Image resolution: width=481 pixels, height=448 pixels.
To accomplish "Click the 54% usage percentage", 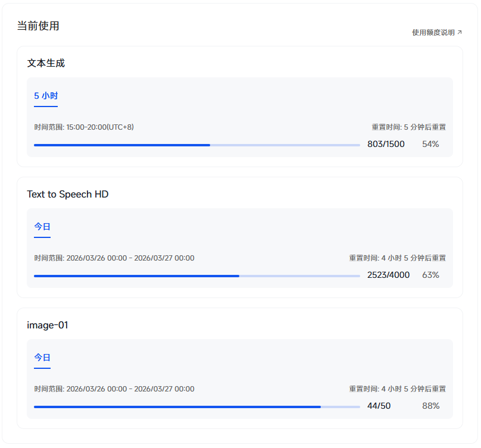I will [430, 144].
